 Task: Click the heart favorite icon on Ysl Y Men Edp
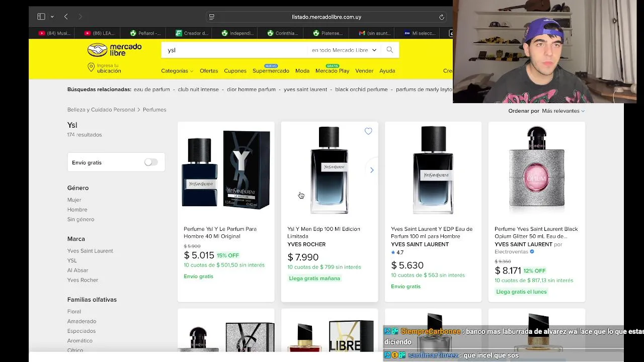click(x=368, y=131)
